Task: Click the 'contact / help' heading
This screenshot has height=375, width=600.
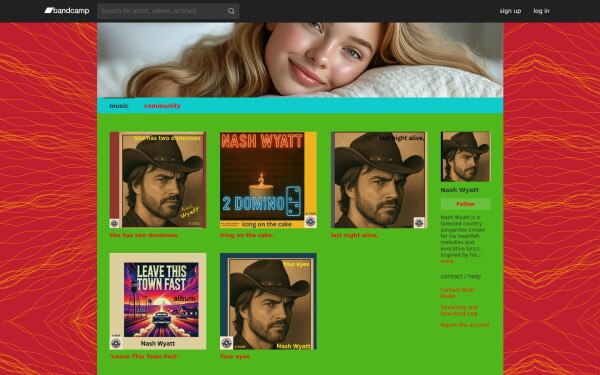Action: point(460,276)
